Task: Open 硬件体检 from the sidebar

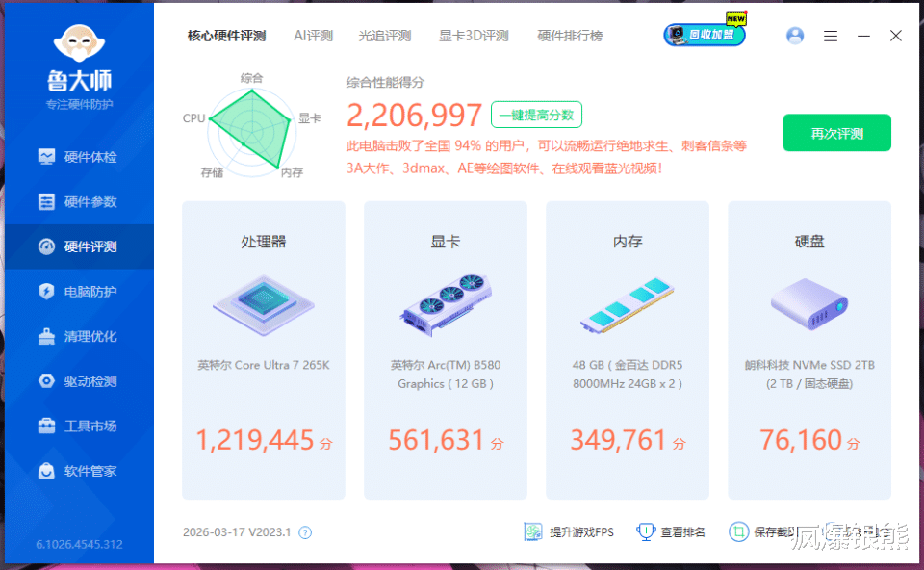Action: 79,157
